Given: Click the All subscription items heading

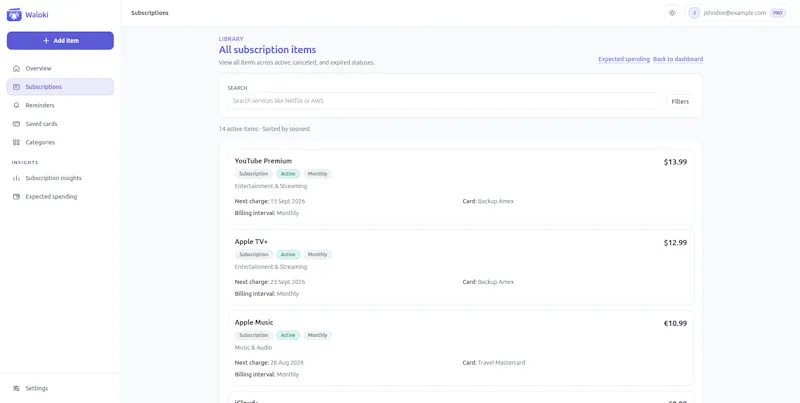Looking at the screenshot, I should click(267, 50).
